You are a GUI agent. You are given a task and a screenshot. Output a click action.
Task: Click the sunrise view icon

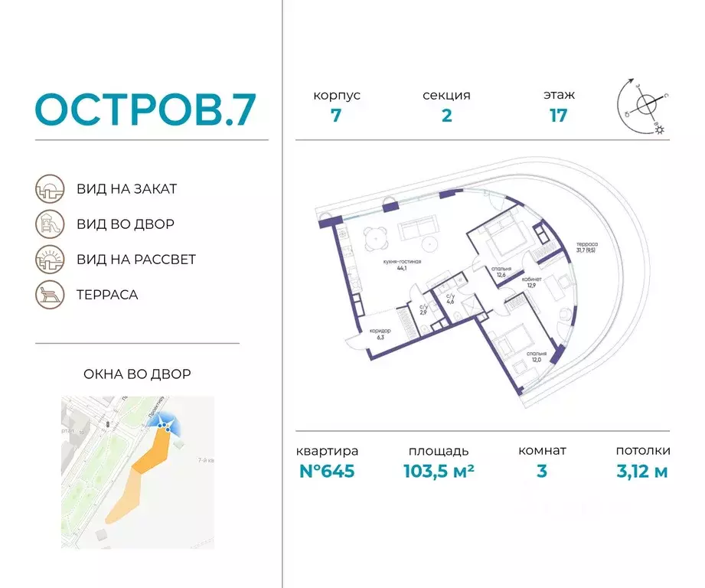pyautogui.click(x=50, y=260)
